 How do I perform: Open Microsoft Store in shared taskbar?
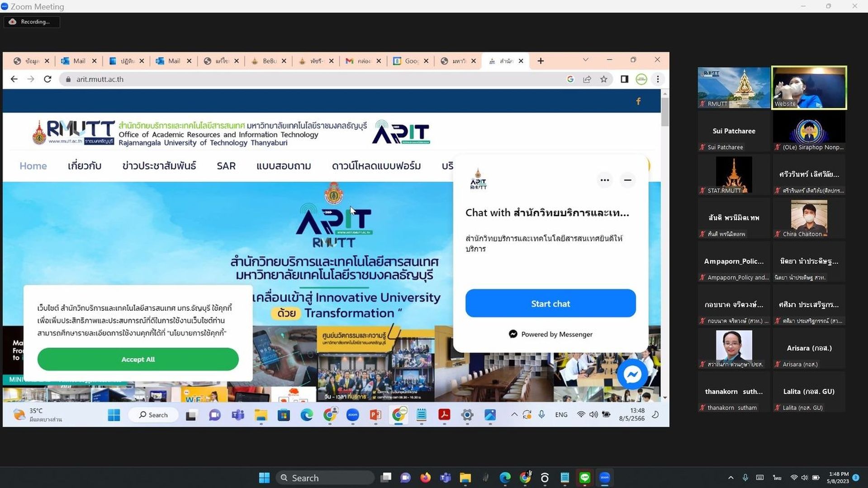284,415
